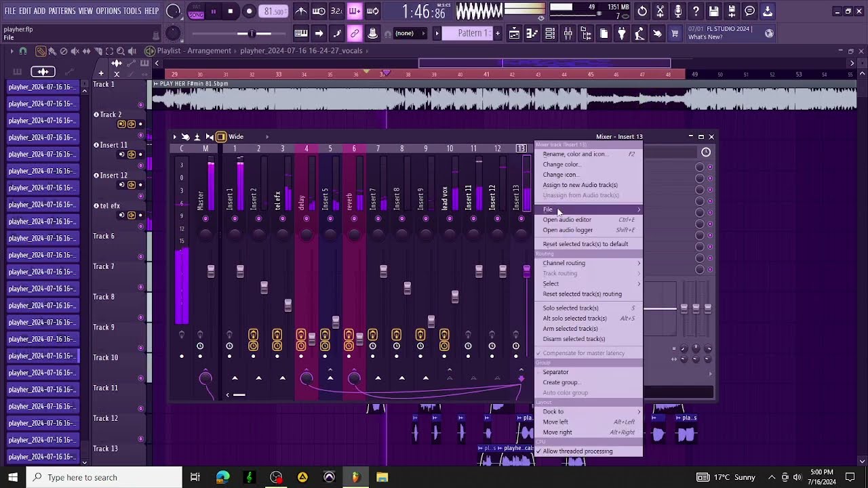
Task: Mute playlist Track 8
Action: click(141, 318)
